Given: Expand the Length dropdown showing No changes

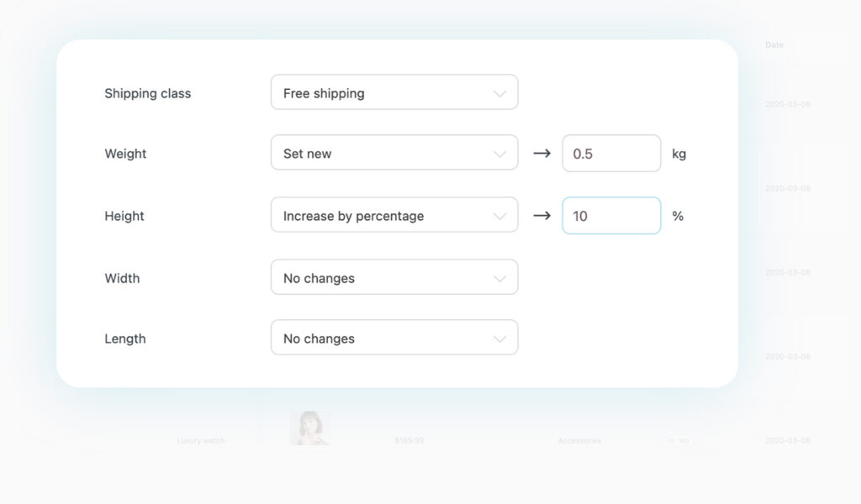Looking at the screenshot, I should pyautogui.click(x=394, y=338).
